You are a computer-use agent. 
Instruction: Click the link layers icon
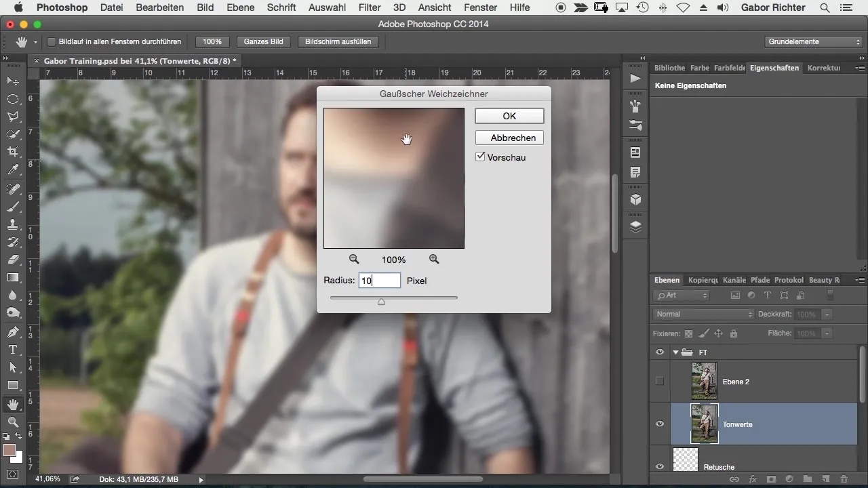coord(734,479)
